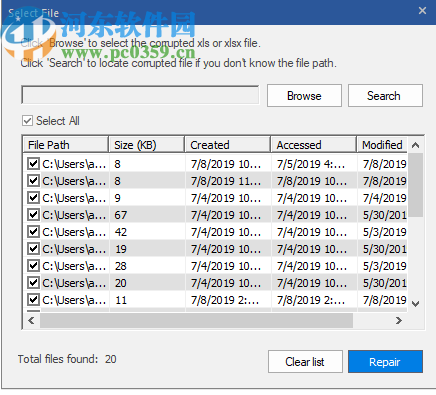Select the size cell showing 42
Image resolution: width=436 pixels, height=395 pixels.
(x=147, y=232)
